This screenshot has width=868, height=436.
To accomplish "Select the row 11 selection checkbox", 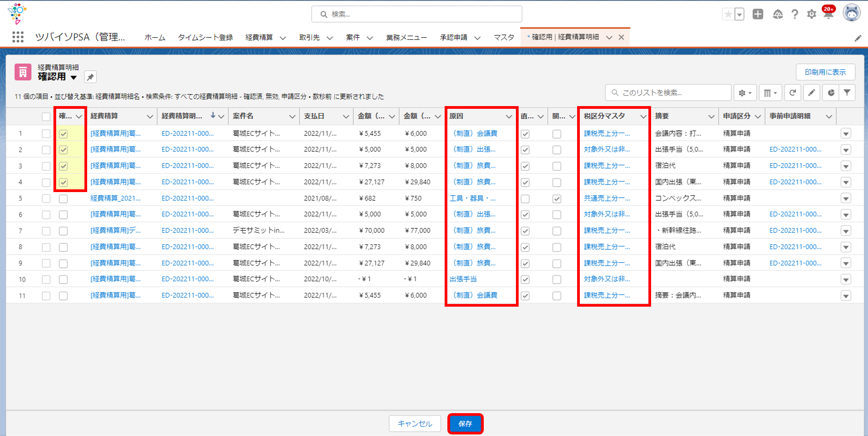I will click(x=46, y=296).
